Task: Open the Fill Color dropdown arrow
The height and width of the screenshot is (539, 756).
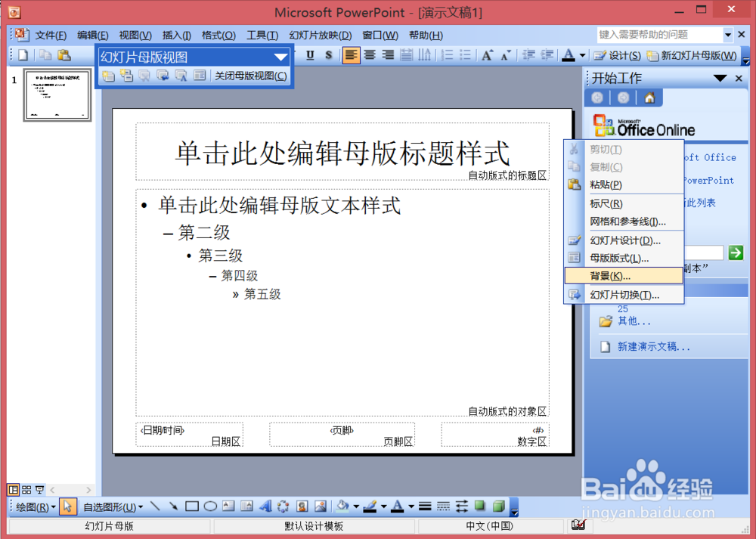Action: [x=356, y=506]
